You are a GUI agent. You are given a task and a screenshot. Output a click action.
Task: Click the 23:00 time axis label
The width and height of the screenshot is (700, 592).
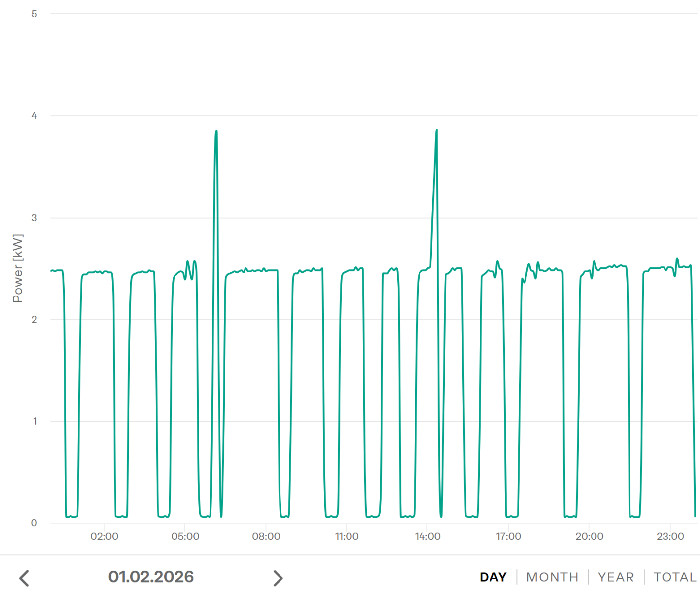click(x=670, y=536)
